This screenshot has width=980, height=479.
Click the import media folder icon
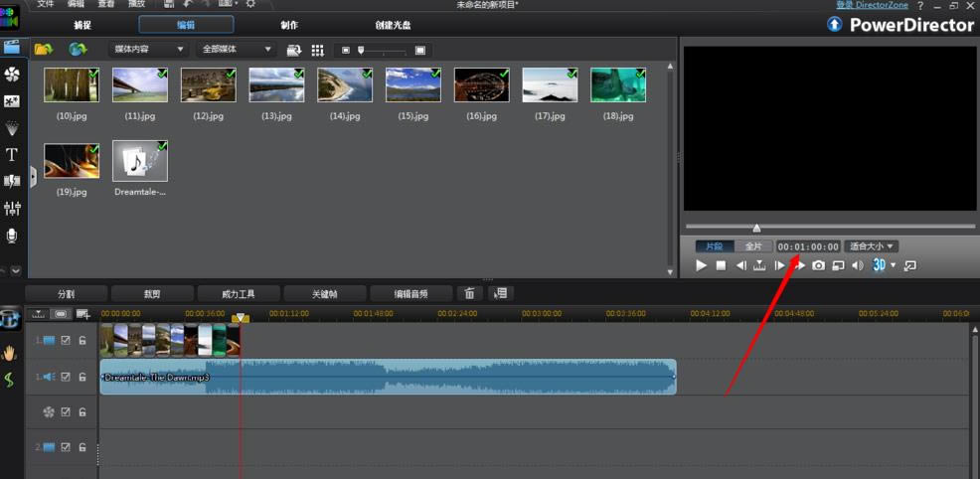point(43,50)
